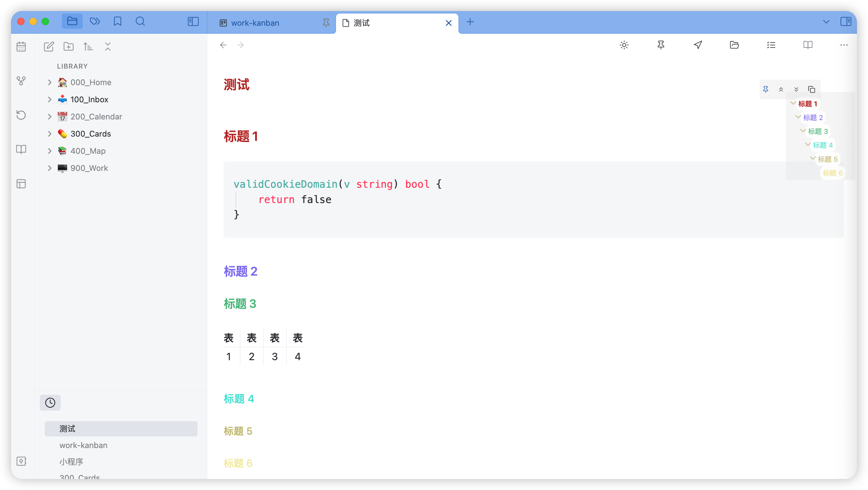Collapse all headings in floating outline
868x490 pixels.
[781, 89]
